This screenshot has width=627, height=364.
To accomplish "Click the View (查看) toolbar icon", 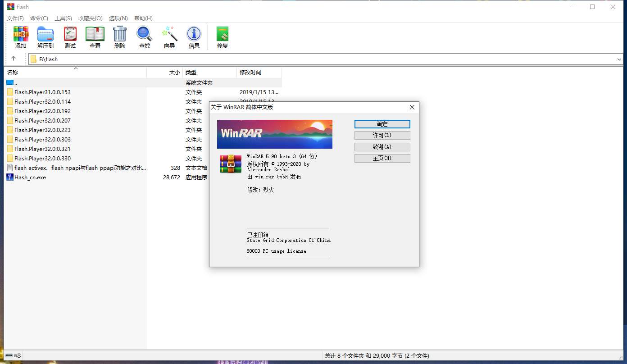I will (x=95, y=34).
